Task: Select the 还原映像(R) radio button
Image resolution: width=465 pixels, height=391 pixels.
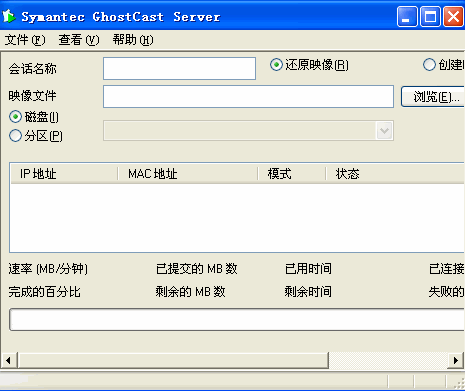Action: (276, 65)
